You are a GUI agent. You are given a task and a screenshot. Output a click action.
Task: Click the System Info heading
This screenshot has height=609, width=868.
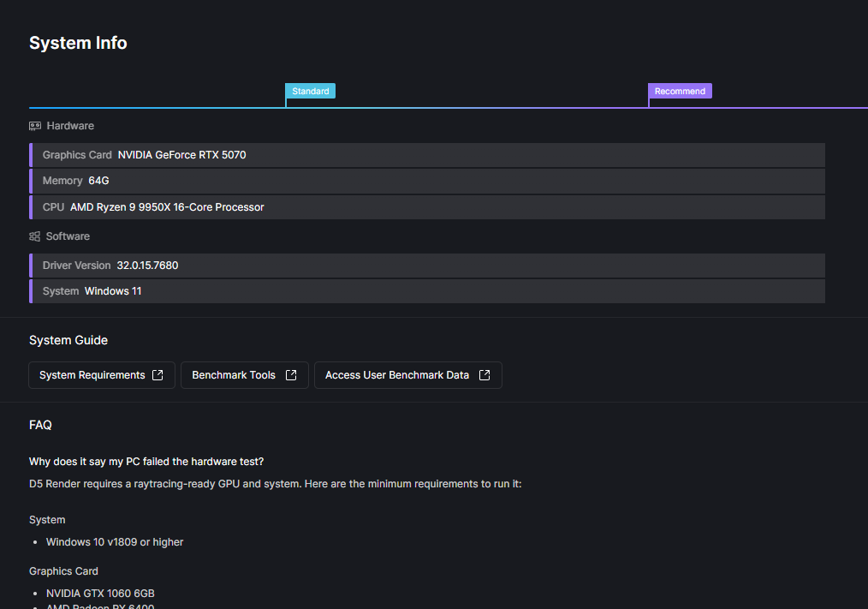(x=78, y=43)
